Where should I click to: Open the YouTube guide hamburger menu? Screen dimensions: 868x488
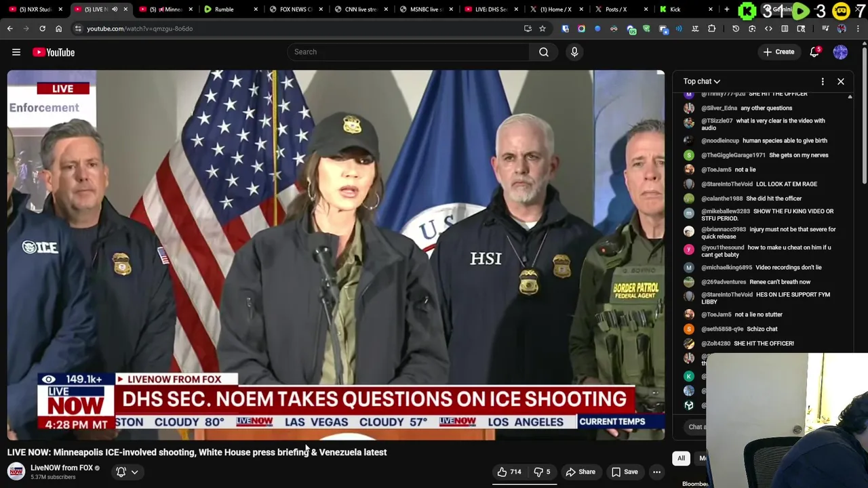(16, 52)
